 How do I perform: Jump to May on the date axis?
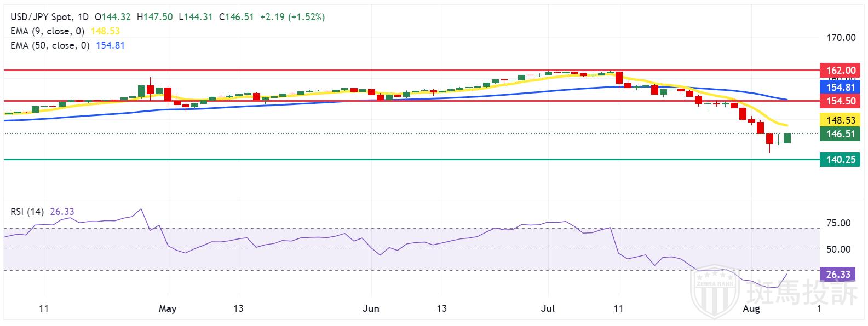(168, 308)
